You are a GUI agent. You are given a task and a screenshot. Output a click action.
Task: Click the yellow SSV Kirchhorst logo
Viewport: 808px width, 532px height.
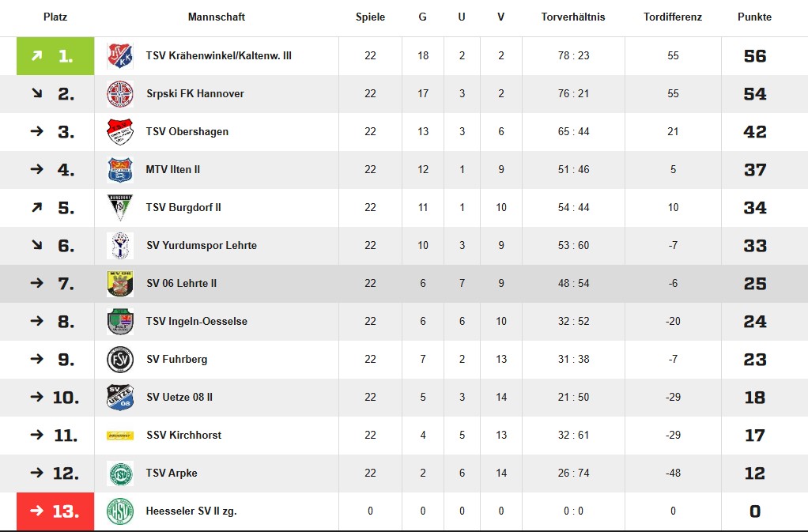(120, 436)
